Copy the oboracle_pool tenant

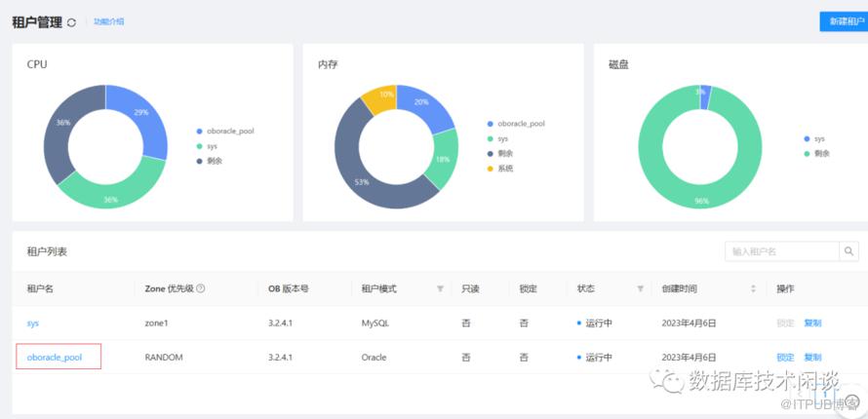(x=812, y=357)
